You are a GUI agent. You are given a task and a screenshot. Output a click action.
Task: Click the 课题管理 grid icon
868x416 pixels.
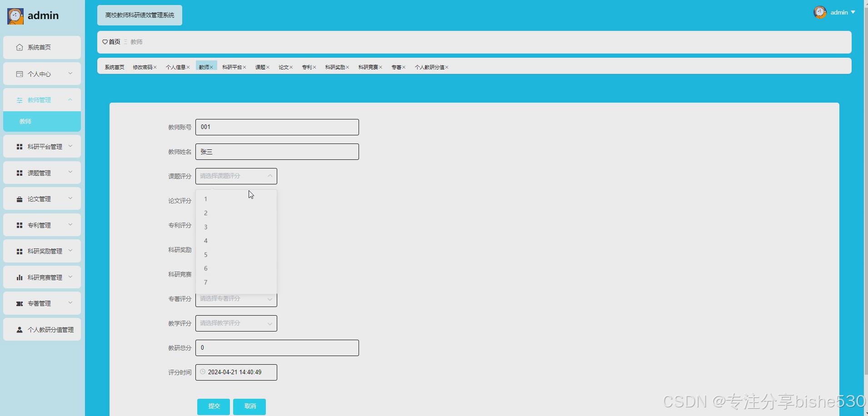click(20, 173)
